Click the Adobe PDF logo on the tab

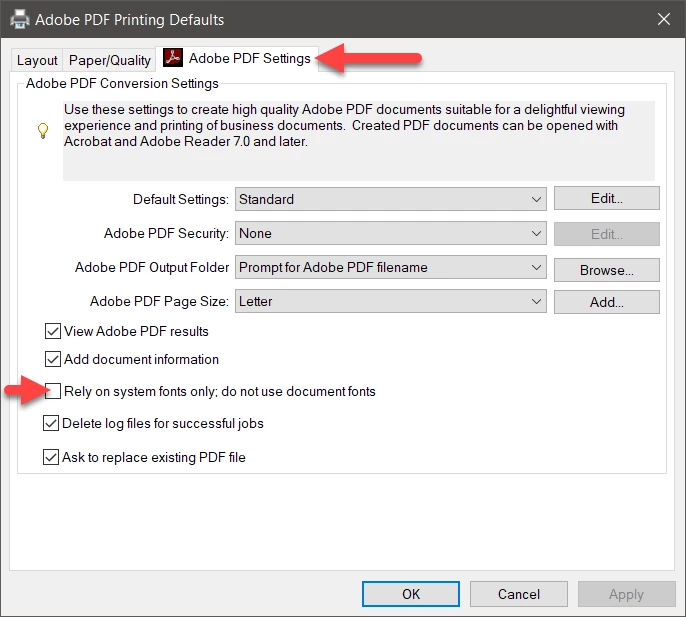tap(173, 57)
